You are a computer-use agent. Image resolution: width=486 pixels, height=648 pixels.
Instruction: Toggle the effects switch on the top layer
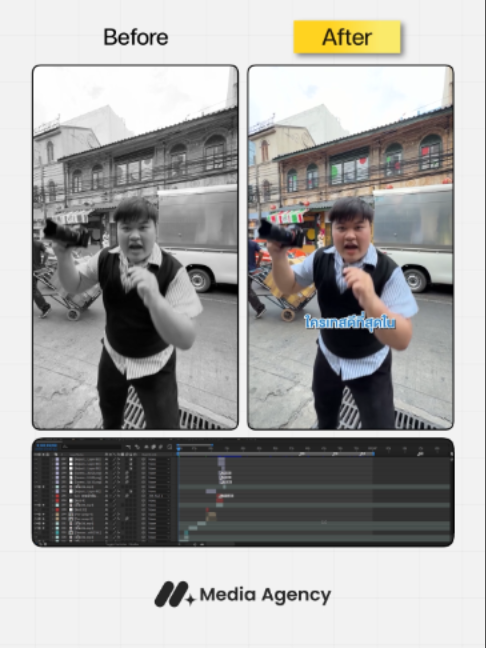pyautogui.click(x=119, y=459)
